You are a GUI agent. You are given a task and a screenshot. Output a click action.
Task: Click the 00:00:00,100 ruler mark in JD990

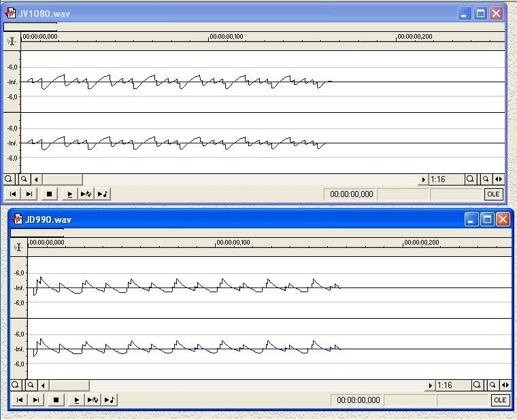pos(233,243)
